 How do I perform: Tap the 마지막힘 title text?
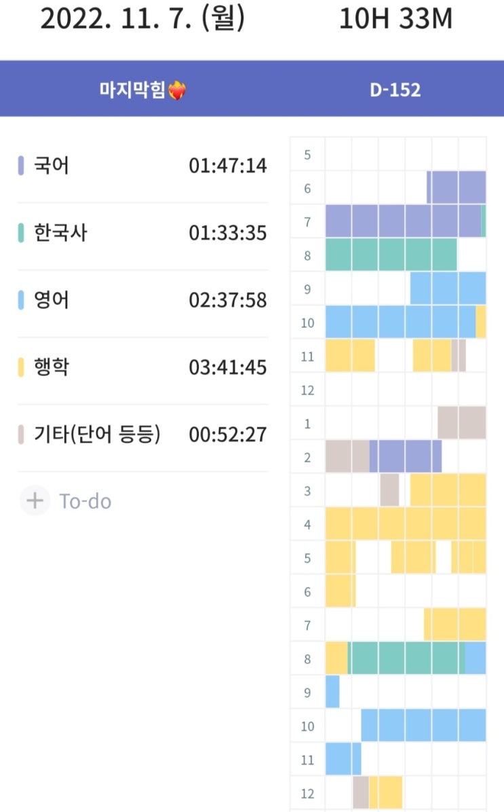132,91
